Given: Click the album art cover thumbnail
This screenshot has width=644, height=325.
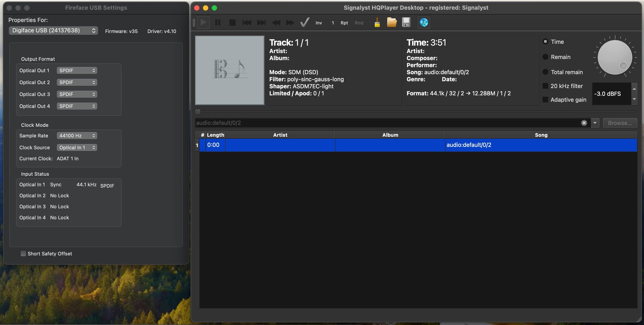Looking at the screenshot, I should (x=230, y=70).
